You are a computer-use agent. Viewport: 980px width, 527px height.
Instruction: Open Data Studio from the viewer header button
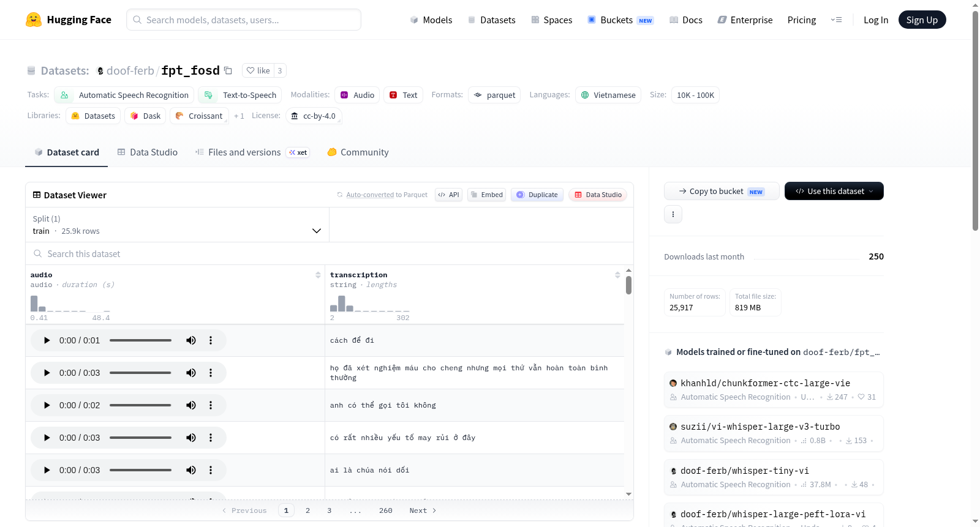(598, 195)
